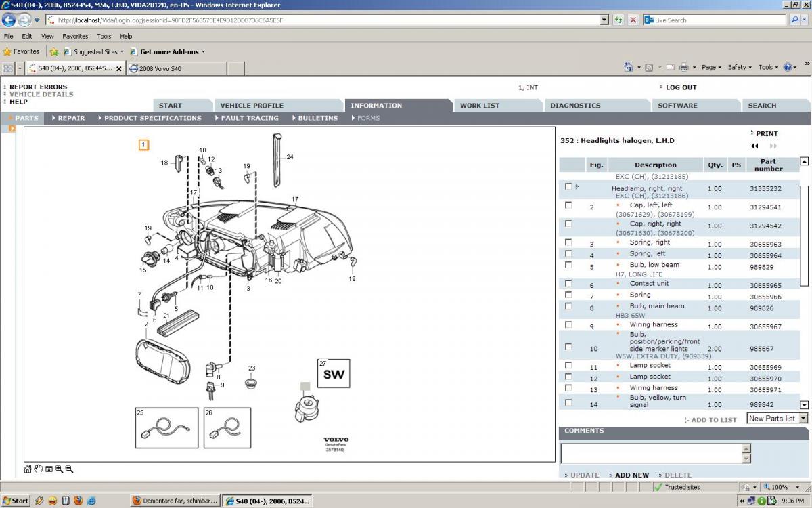Screen dimensions: 812x508
Task: Open the Page menu dropdown
Action: [711, 67]
